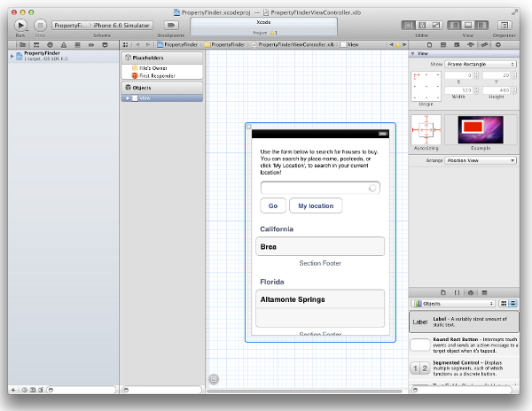Show the Attributes inspector
This screenshot has width=532, height=411.
click(471, 44)
